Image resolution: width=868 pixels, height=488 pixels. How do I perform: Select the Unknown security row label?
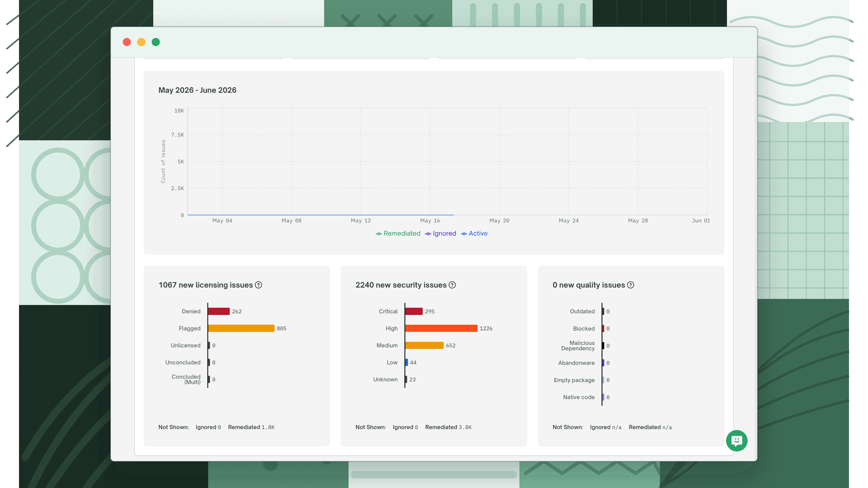click(385, 380)
